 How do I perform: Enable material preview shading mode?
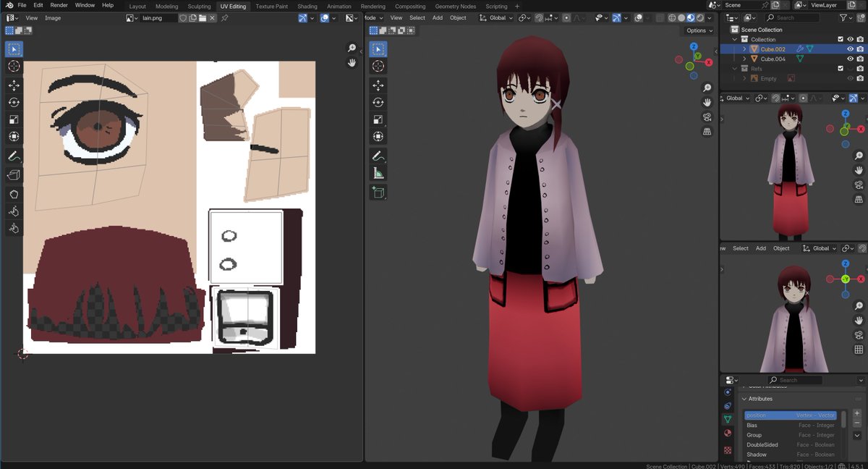(x=690, y=17)
